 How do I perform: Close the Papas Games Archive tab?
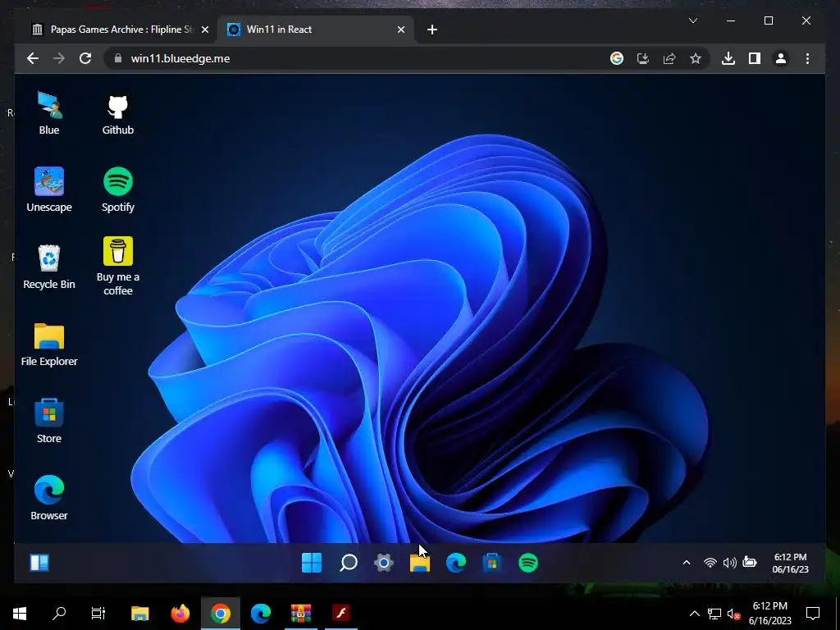click(x=204, y=30)
